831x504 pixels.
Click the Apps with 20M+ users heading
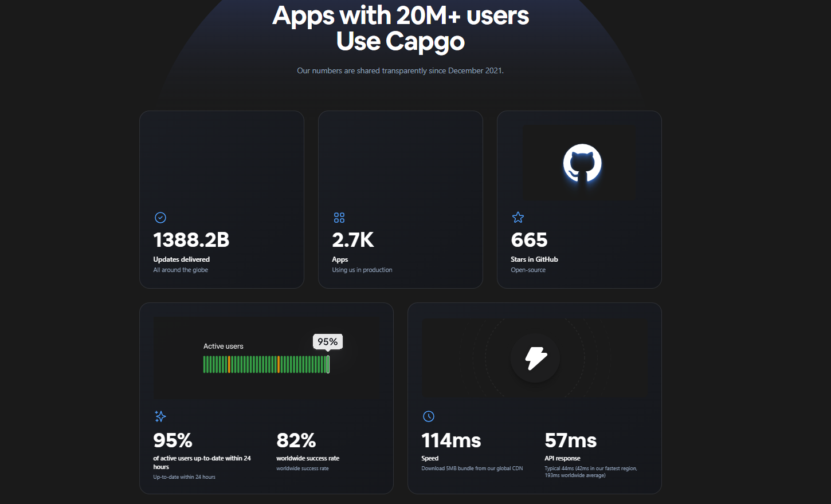pyautogui.click(x=401, y=27)
